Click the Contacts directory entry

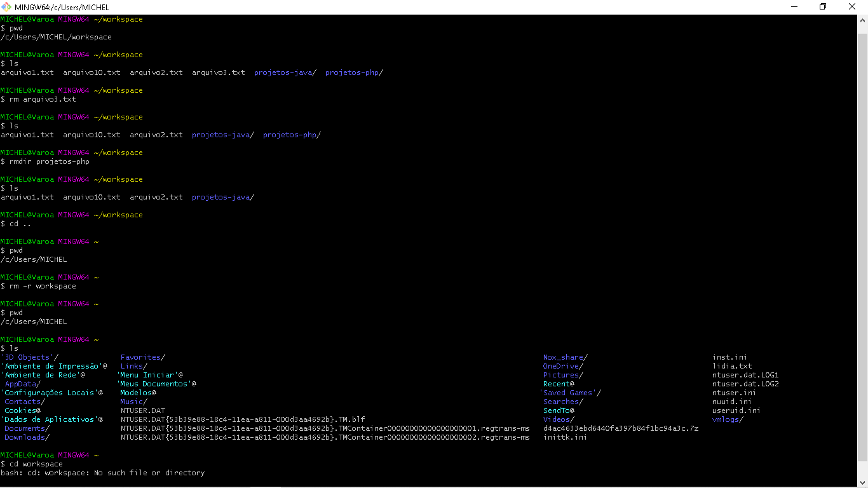(25, 402)
